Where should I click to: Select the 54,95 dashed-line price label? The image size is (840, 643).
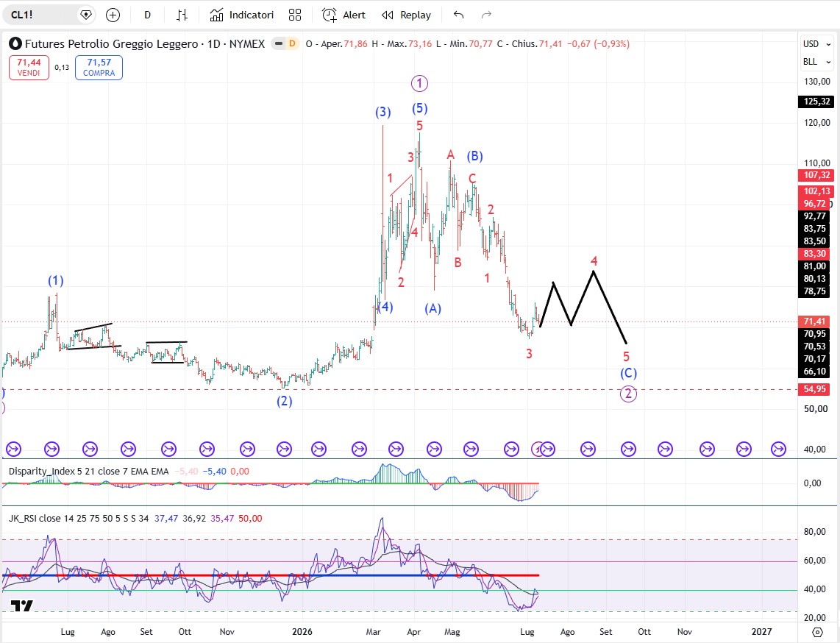click(x=814, y=389)
